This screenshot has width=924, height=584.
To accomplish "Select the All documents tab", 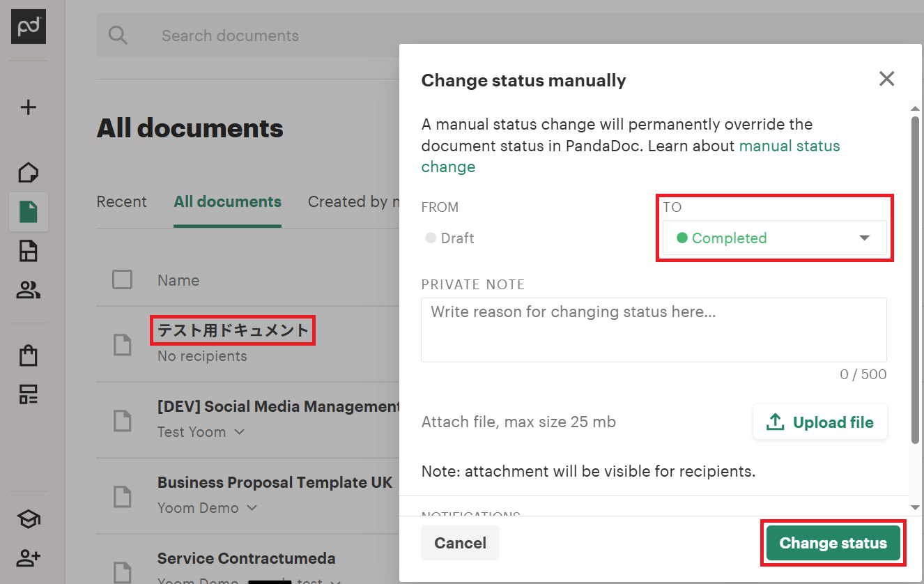I will (227, 202).
